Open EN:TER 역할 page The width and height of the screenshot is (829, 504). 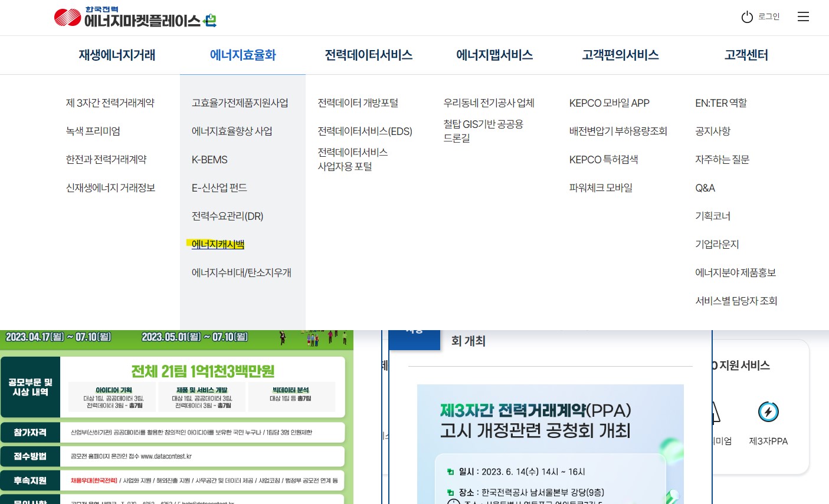point(721,103)
